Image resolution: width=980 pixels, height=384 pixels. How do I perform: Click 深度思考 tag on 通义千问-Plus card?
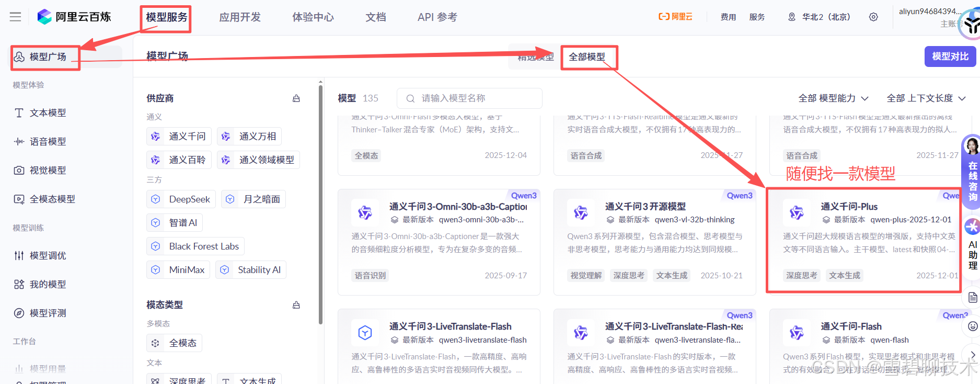click(x=802, y=276)
